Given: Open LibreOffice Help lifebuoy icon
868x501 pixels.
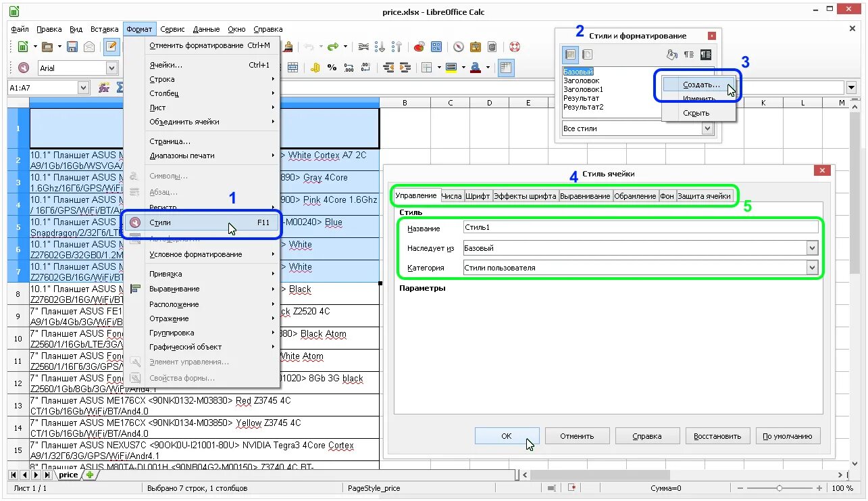Looking at the screenshot, I should tap(515, 47).
